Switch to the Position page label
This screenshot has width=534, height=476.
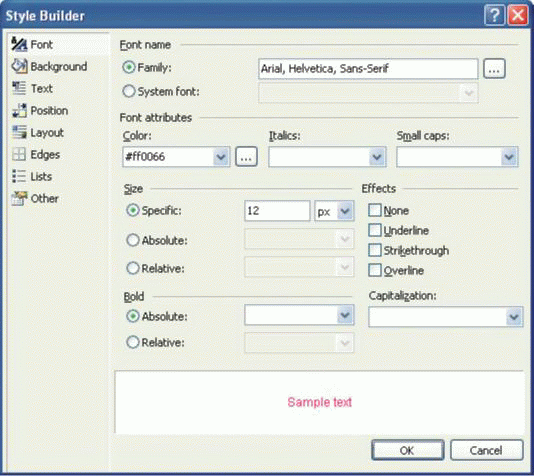click(x=49, y=111)
